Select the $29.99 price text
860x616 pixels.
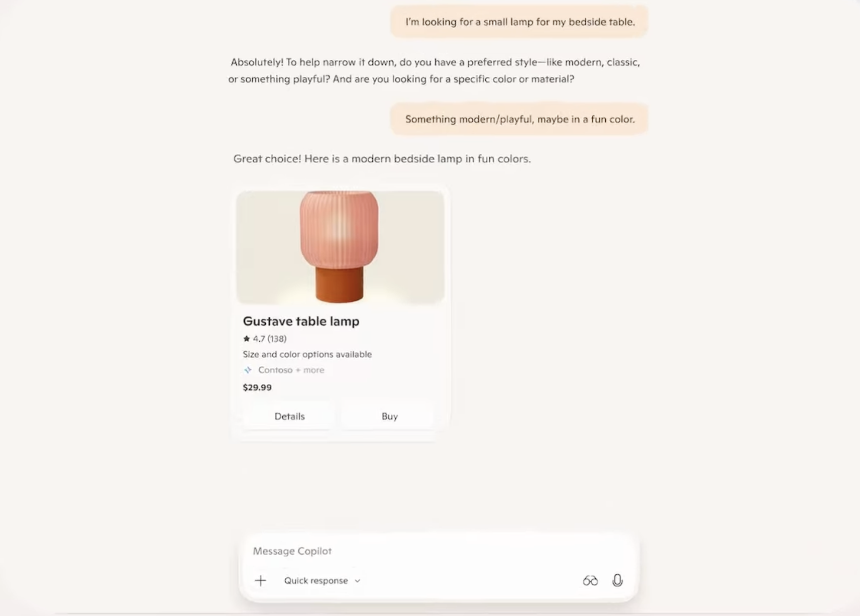tap(257, 387)
